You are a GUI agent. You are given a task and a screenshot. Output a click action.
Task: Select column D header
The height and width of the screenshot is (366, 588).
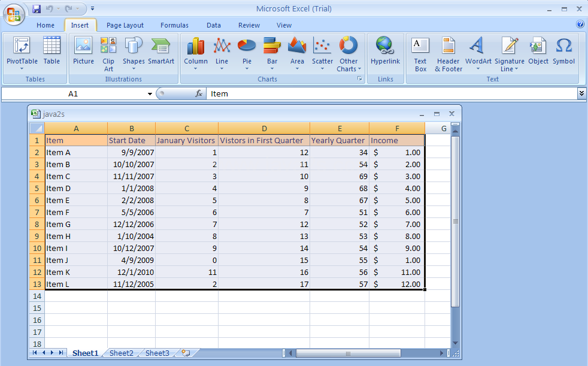264,128
